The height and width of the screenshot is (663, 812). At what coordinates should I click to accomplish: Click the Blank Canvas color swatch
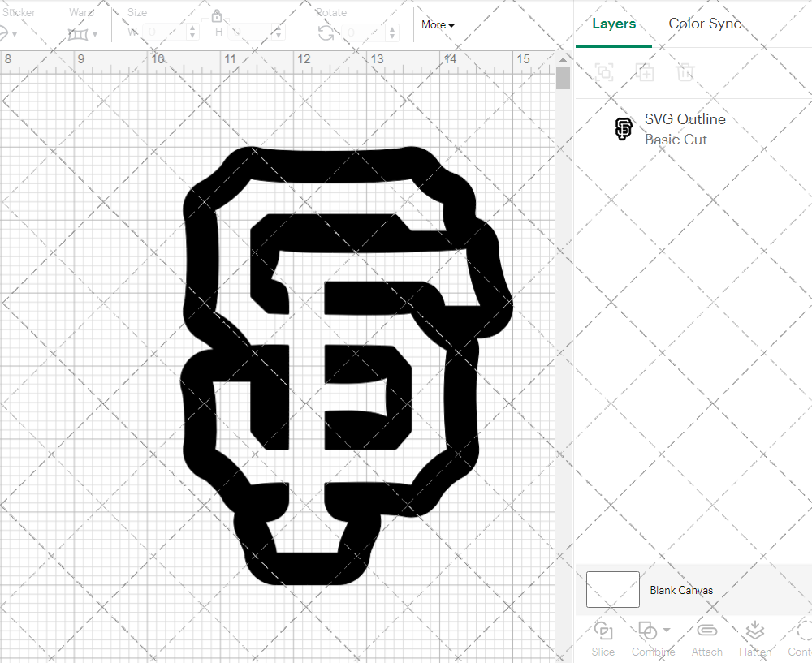[x=612, y=590]
